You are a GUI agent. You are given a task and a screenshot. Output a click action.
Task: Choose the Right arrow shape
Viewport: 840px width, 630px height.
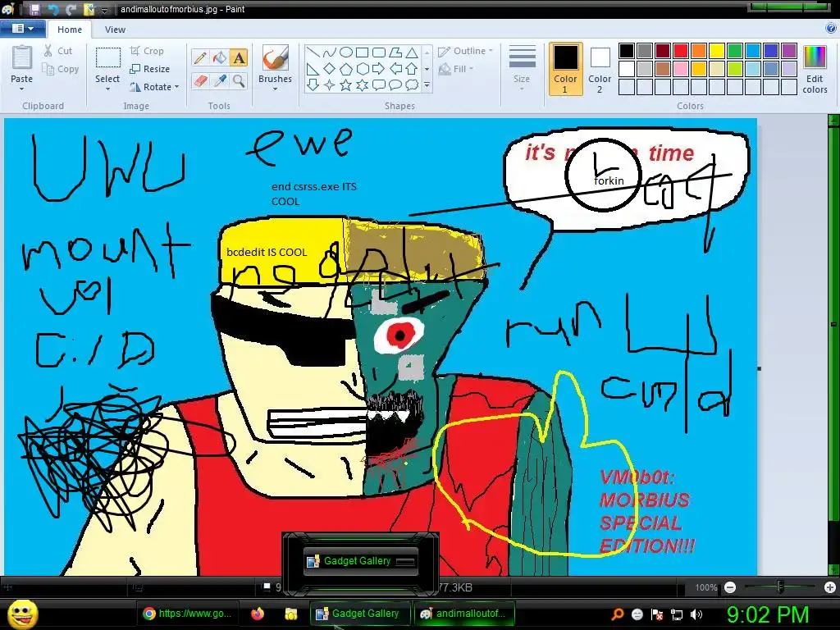[x=379, y=69]
